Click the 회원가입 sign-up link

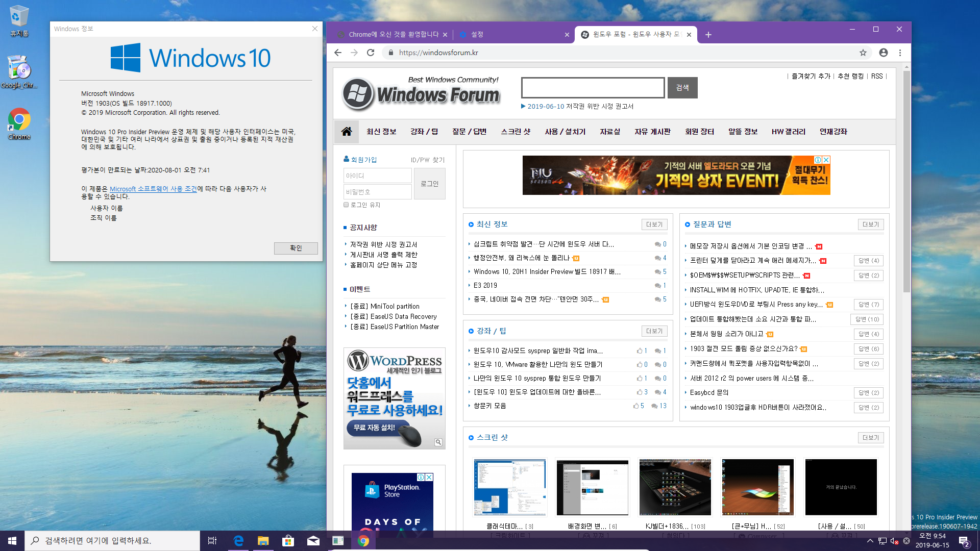[x=360, y=160]
